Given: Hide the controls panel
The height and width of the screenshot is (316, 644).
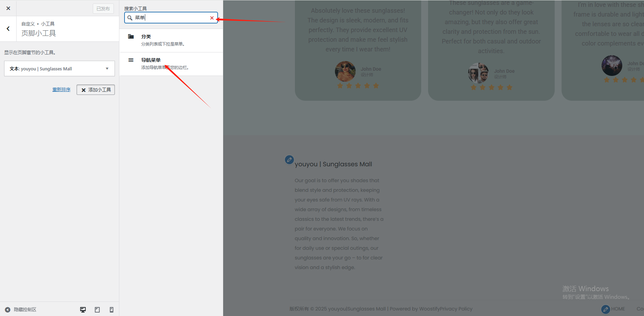Looking at the screenshot, I should tap(21, 309).
